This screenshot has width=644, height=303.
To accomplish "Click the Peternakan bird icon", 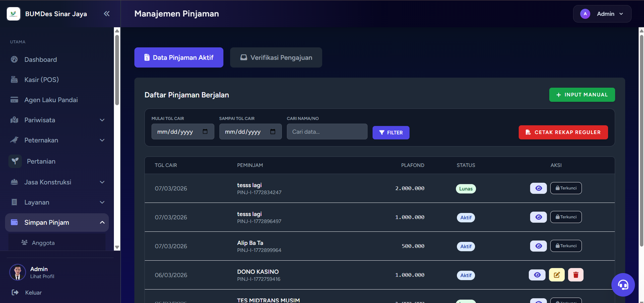I will (14, 140).
